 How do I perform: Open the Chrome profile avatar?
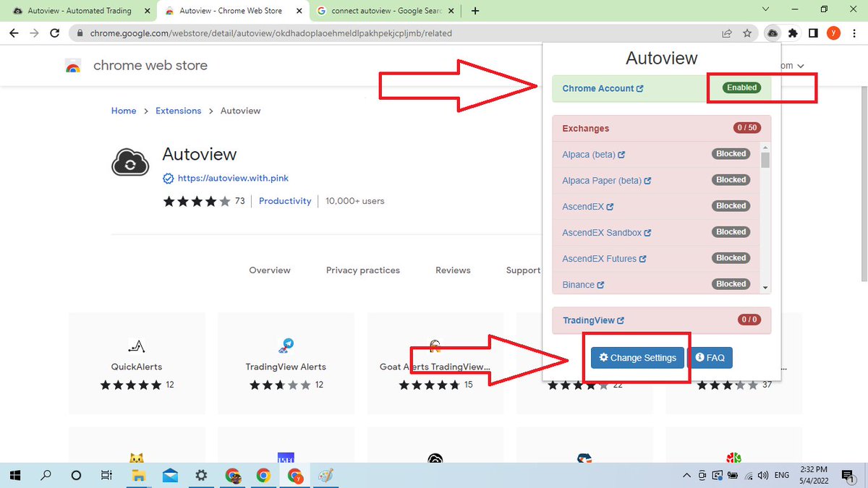(833, 33)
